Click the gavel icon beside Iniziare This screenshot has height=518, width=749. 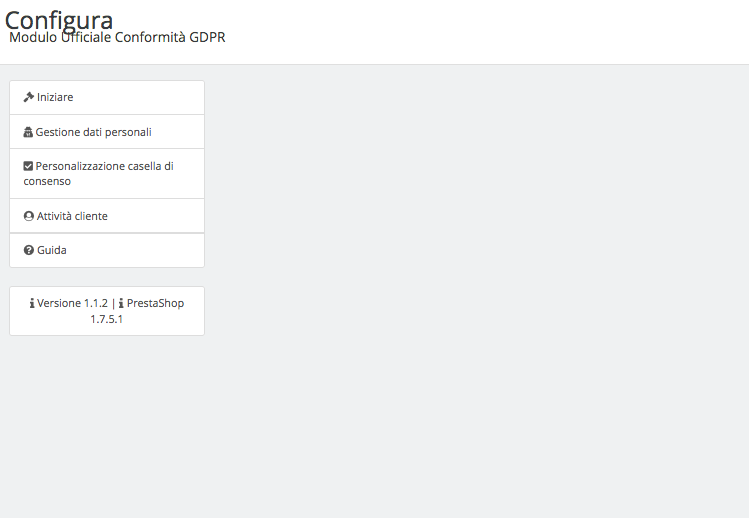[x=28, y=97]
